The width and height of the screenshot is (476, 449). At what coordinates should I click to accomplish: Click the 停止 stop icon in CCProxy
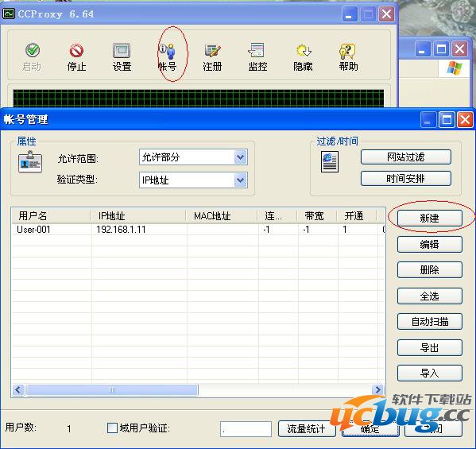76,57
